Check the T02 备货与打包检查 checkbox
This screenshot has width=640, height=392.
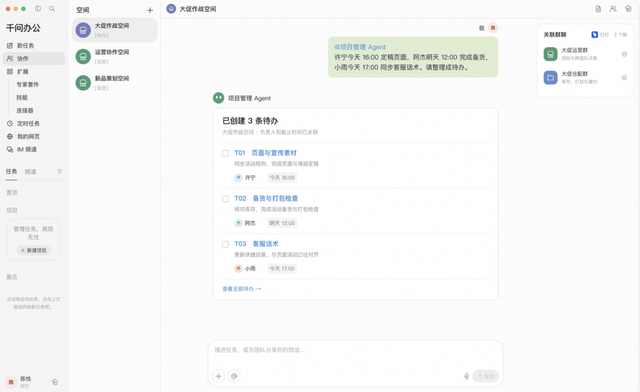tap(225, 199)
